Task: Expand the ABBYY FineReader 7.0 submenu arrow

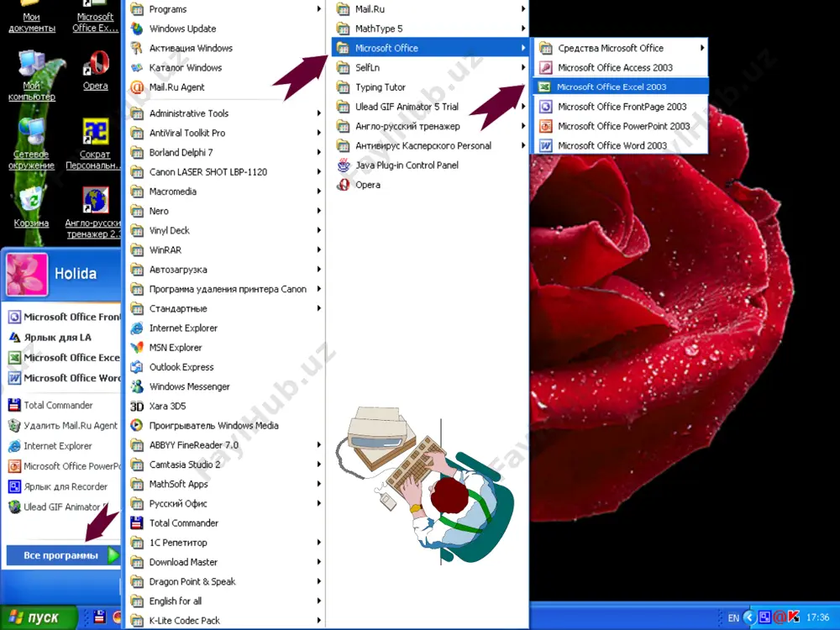Action: (x=318, y=444)
